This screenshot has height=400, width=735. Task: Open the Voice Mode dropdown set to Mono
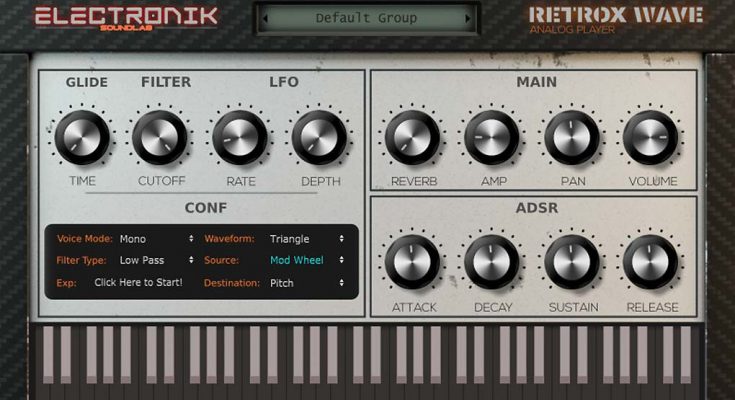coord(156,239)
